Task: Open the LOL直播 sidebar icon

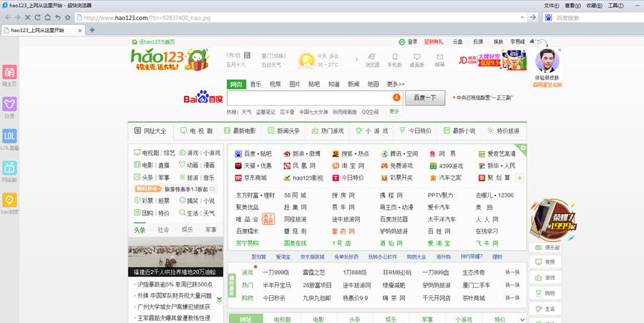Action: pyautogui.click(x=9, y=136)
